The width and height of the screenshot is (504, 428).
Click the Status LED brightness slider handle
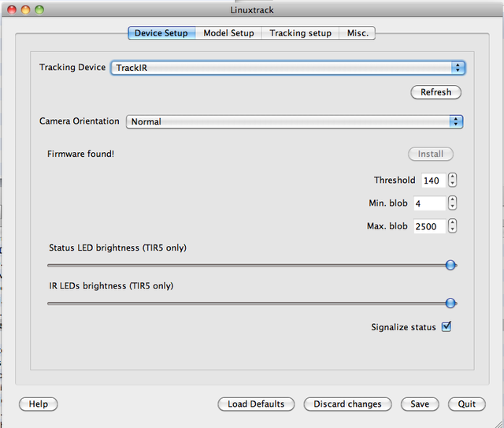coord(450,266)
